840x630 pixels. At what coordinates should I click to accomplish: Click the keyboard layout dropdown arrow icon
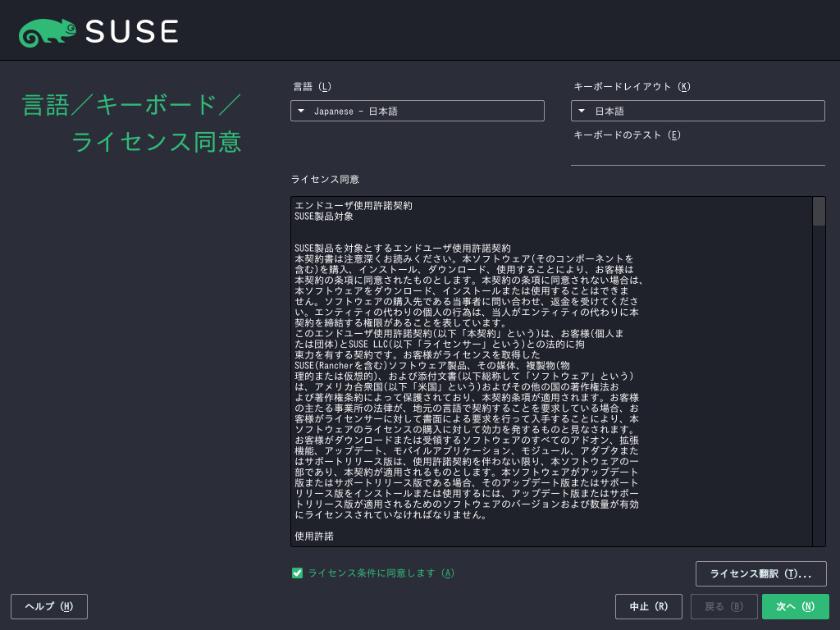pos(582,111)
